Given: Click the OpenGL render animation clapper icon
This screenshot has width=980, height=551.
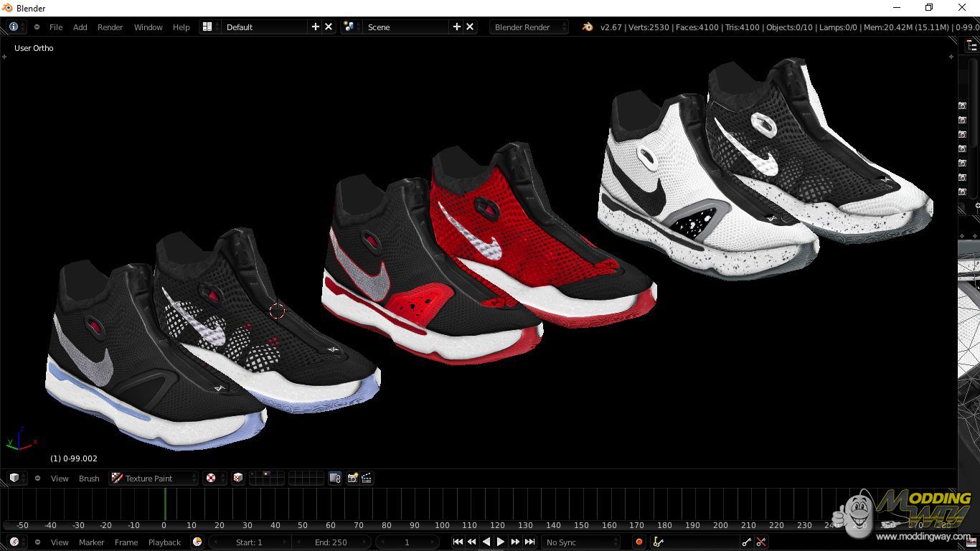Looking at the screenshot, I should pos(367,479).
